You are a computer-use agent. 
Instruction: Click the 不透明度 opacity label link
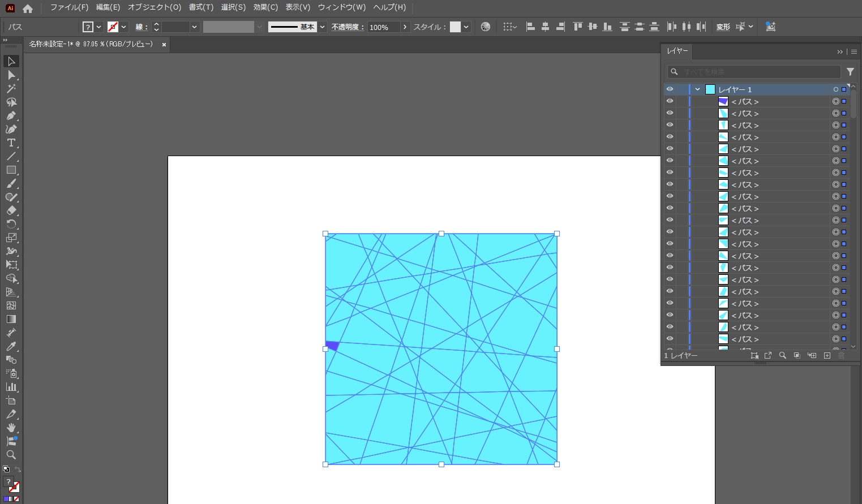coord(347,27)
